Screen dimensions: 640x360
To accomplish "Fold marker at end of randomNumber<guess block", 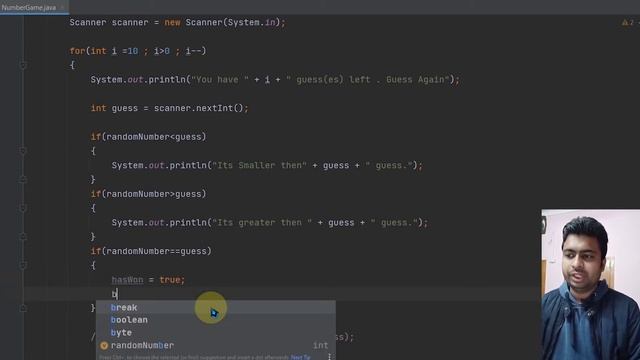I will point(23,180).
